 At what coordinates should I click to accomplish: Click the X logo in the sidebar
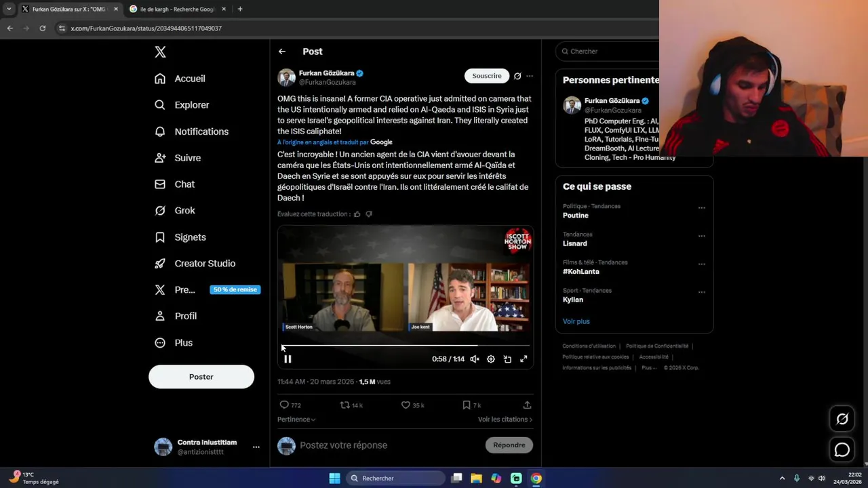[160, 52]
